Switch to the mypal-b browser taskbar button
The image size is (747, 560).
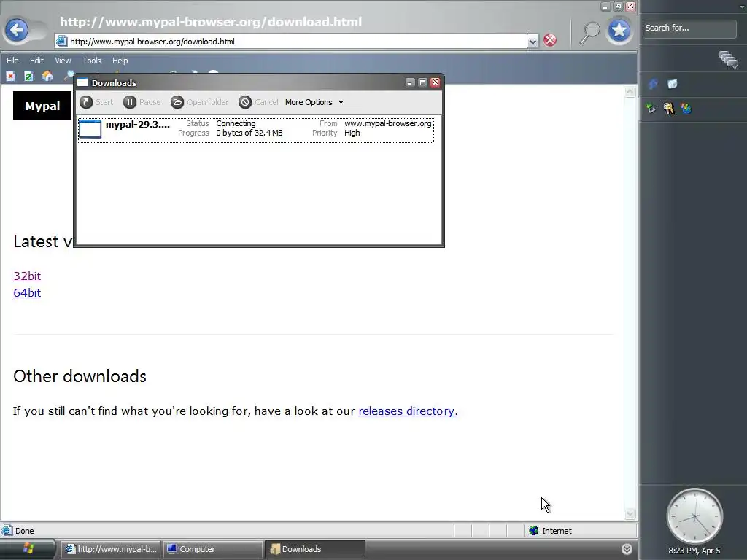[x=111, y=549]
